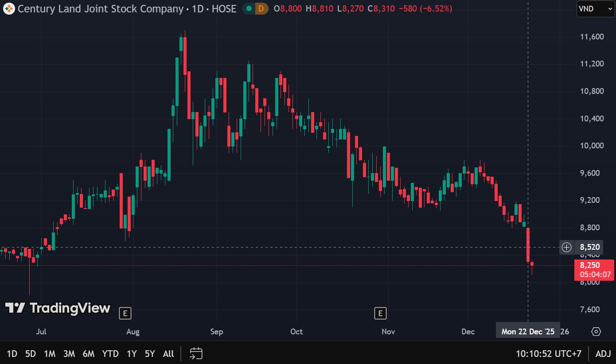Click the plus icon at price 8,520
Image resolution: width=616 pixels, height=364 pixels.
566,247
